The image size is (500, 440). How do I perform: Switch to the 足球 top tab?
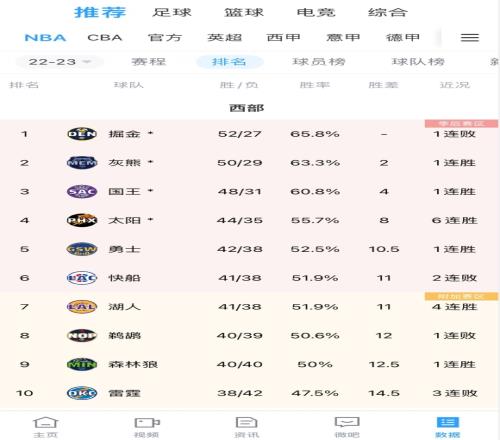tap(172, 13)
